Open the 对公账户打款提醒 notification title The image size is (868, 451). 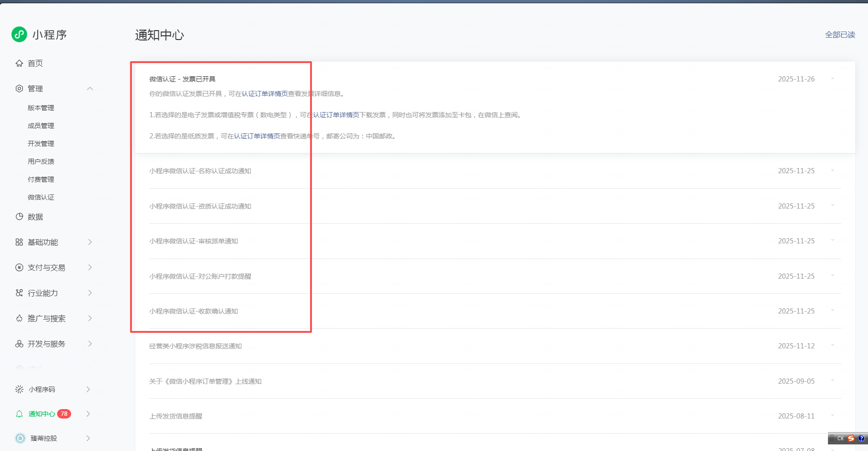click(200, 276)
